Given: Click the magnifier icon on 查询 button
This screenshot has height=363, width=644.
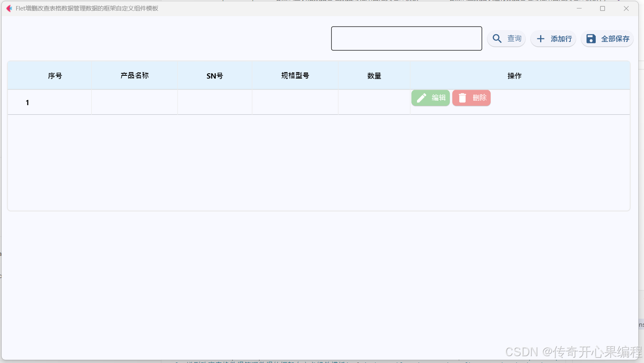Looking at the screenshot, I should pyautogui.click(x=497, y=39).
